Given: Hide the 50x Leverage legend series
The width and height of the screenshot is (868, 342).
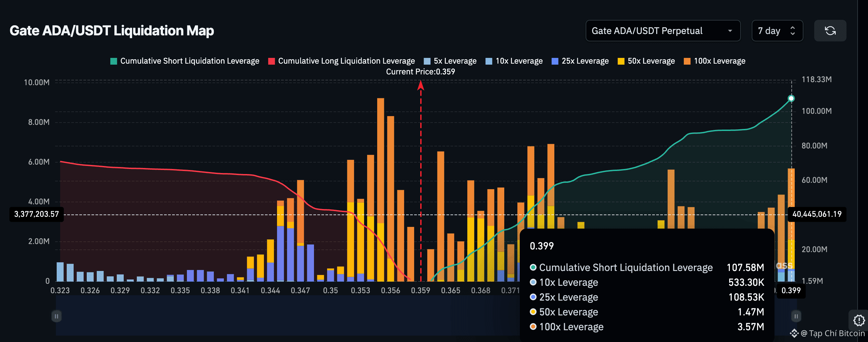Looking at the screenshot, I should pos(646,61).
